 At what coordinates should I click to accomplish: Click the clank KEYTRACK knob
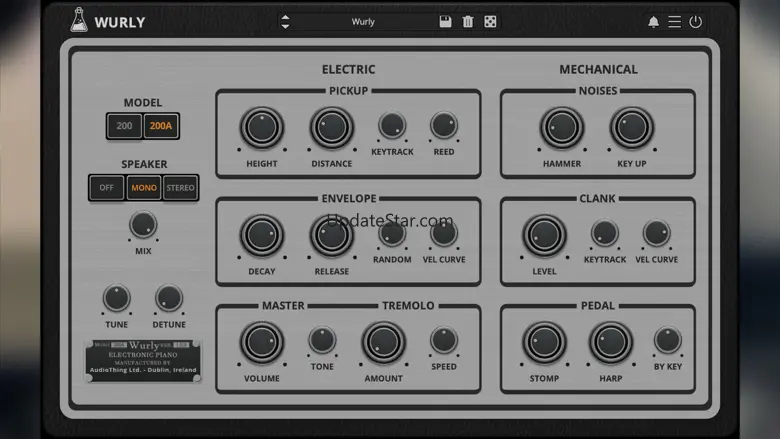605,233
